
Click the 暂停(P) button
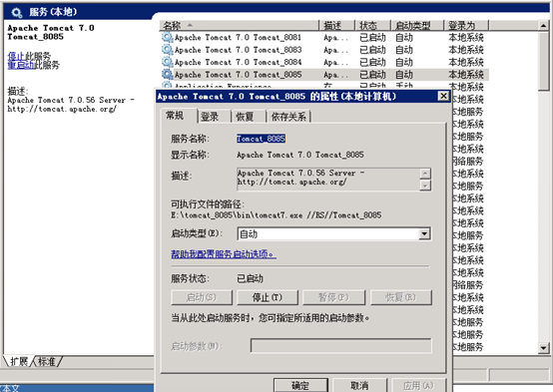coord(333,297)
